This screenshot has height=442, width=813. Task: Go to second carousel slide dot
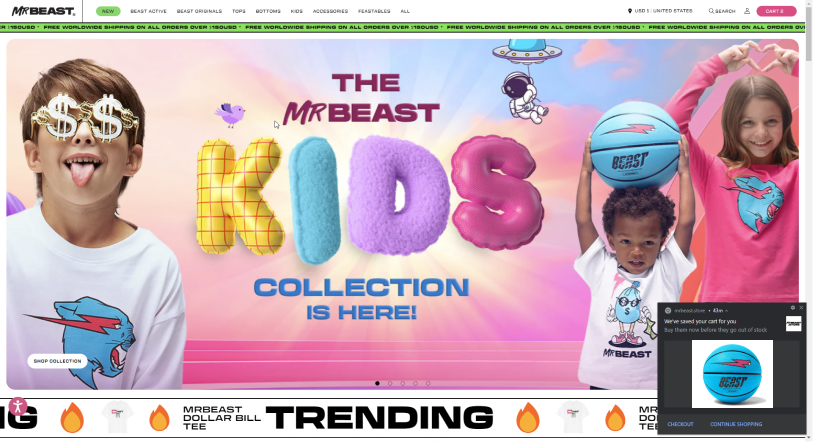click(x=390, y=384)
